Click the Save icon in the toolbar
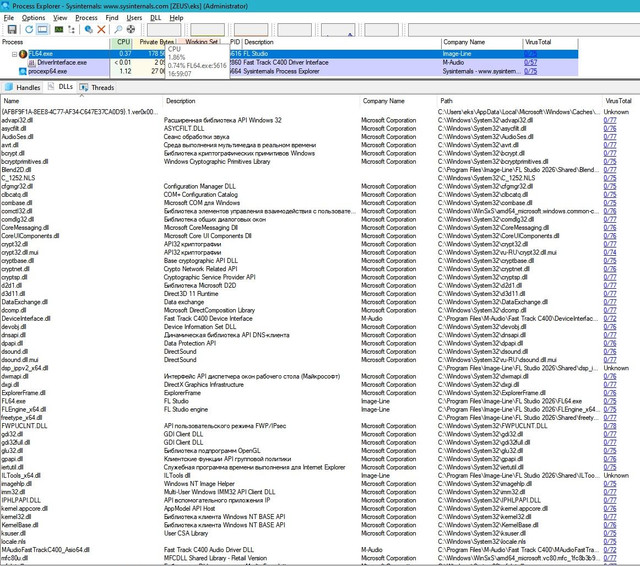The width and height of the screenshot is (640, 566). click(12, 29)
